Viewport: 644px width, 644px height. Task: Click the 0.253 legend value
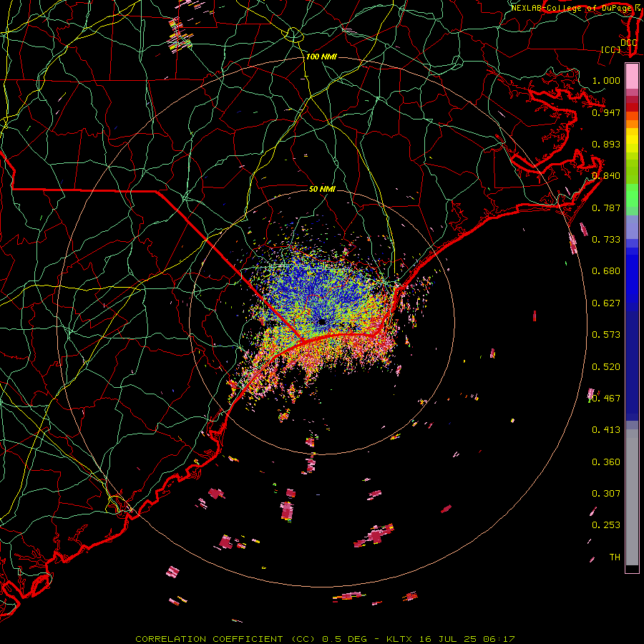click(x=606, y=525)
